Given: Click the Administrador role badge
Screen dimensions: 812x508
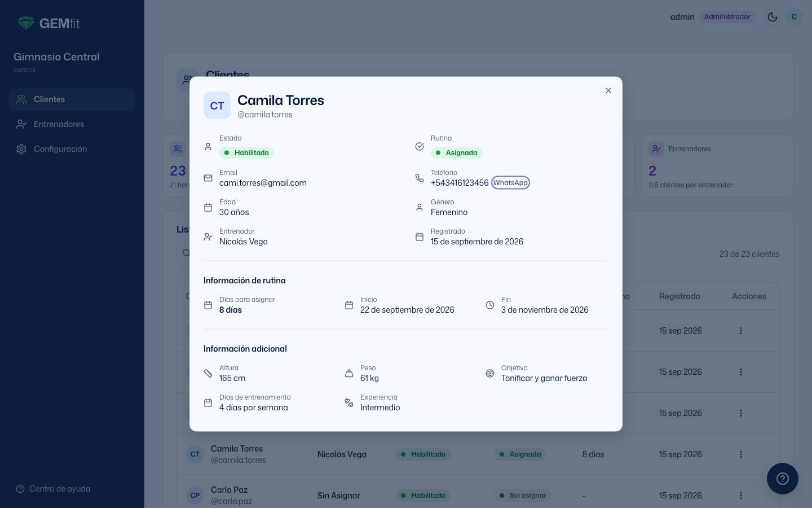Looking at the screenshot, I should (x=727, y=17).
